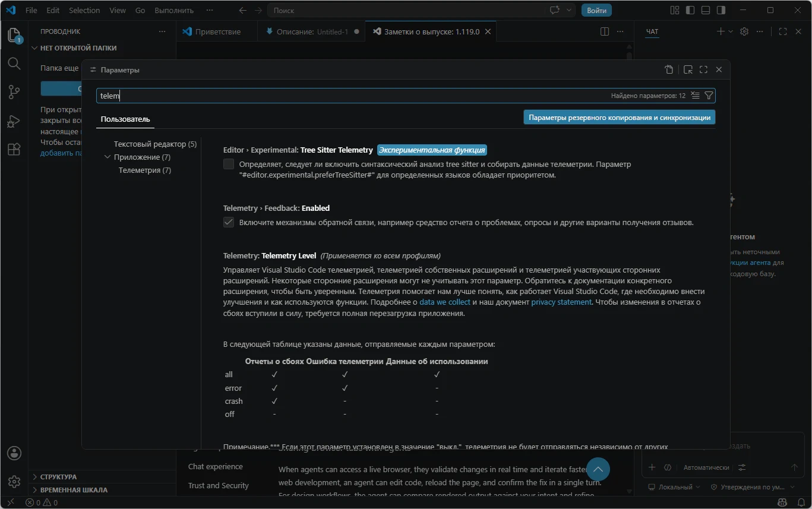Click the customize layout icon

[675, 10]
